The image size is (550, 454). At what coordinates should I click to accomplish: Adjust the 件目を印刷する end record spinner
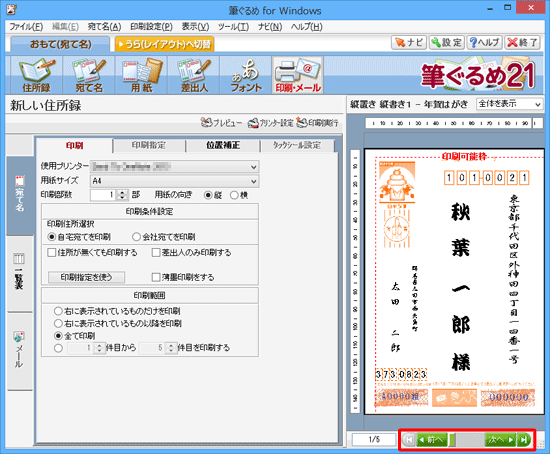[171, 348]
